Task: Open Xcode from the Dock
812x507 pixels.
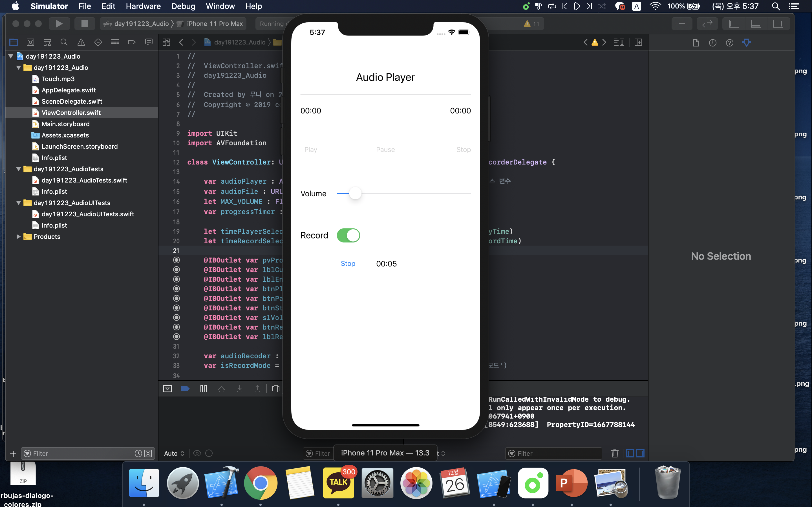Action: 221,483
